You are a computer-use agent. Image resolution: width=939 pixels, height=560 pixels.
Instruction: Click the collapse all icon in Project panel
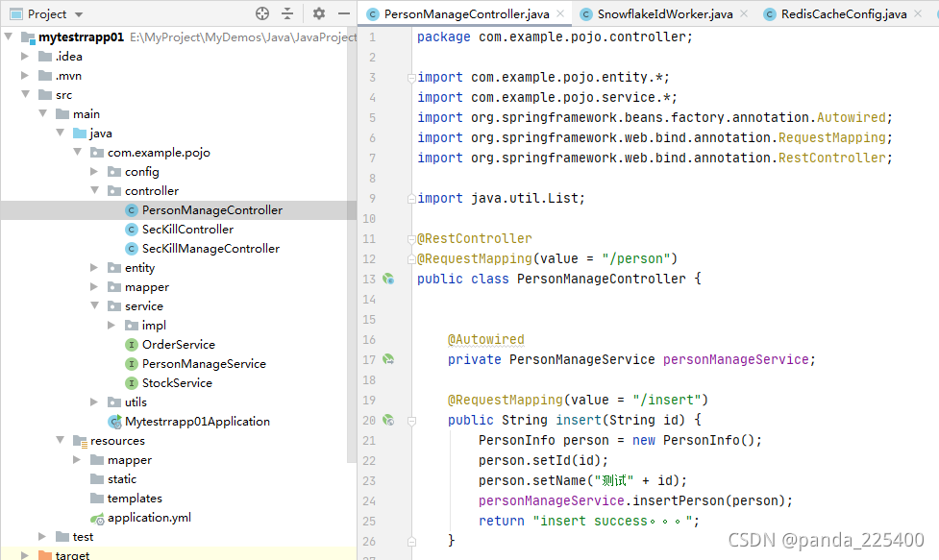[287, 13]
